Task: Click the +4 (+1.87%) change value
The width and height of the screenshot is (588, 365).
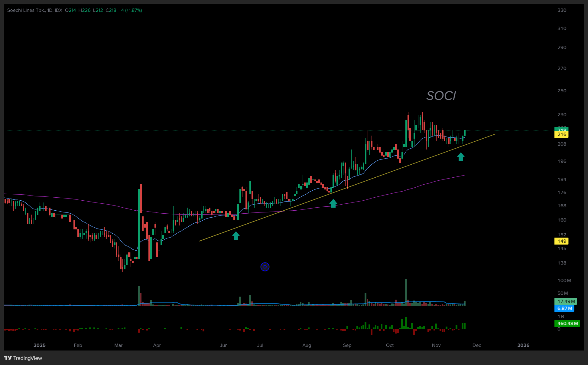Action: point(130,10)
